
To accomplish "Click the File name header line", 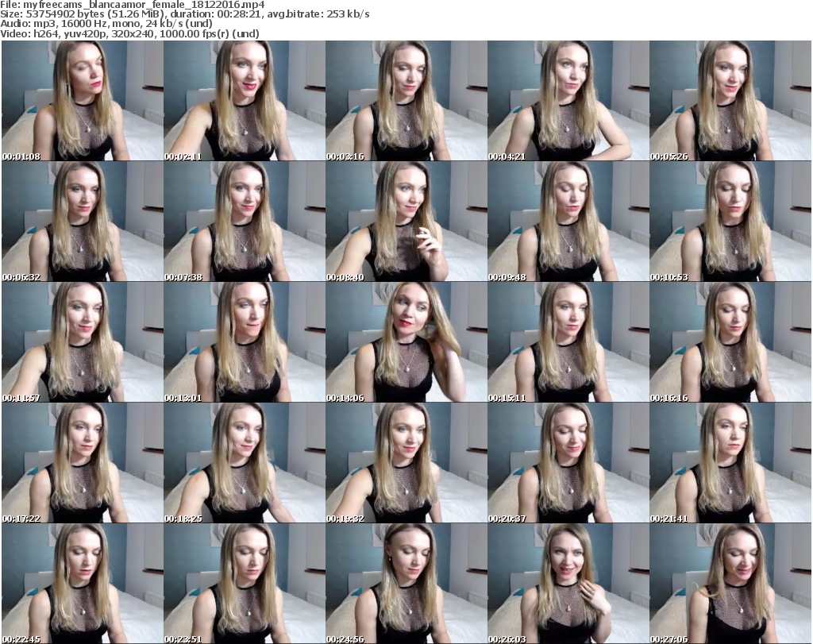I will tap(133, 5).
